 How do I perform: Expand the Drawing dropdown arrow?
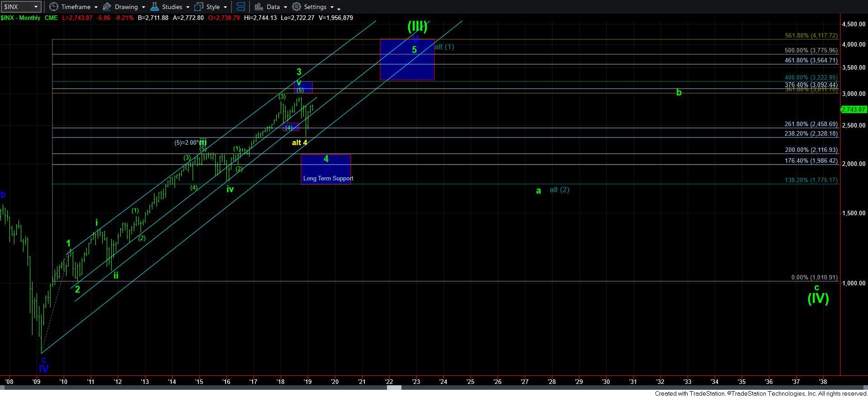143,7
